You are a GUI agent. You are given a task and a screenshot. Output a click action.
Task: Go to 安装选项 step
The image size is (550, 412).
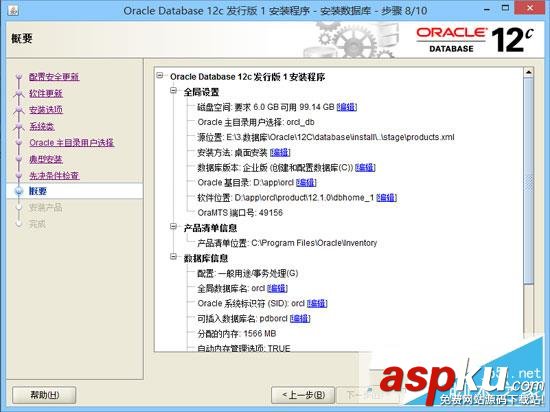pyautogui.click(x=46, y=110)
